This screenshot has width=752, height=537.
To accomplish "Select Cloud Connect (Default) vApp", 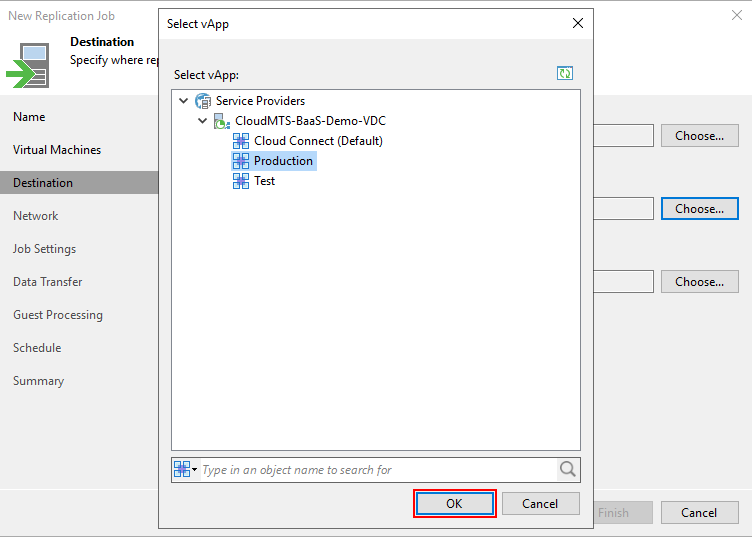I will pos(317,141).
